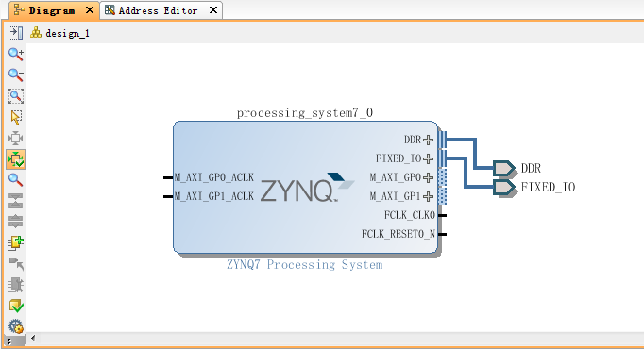The width and height of the screenshot is (644, 349).
Task: Click the design_1 hierarchy icon
Action: 36,33
